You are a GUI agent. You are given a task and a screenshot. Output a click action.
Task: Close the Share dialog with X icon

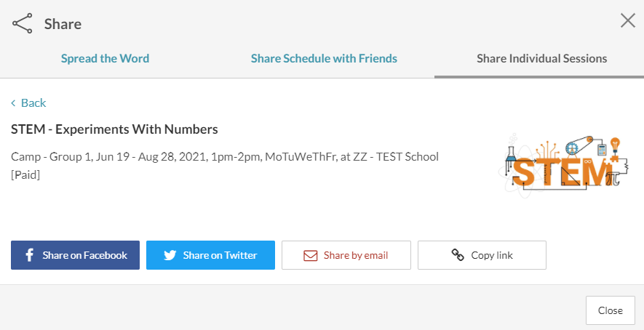pos(627,20)
